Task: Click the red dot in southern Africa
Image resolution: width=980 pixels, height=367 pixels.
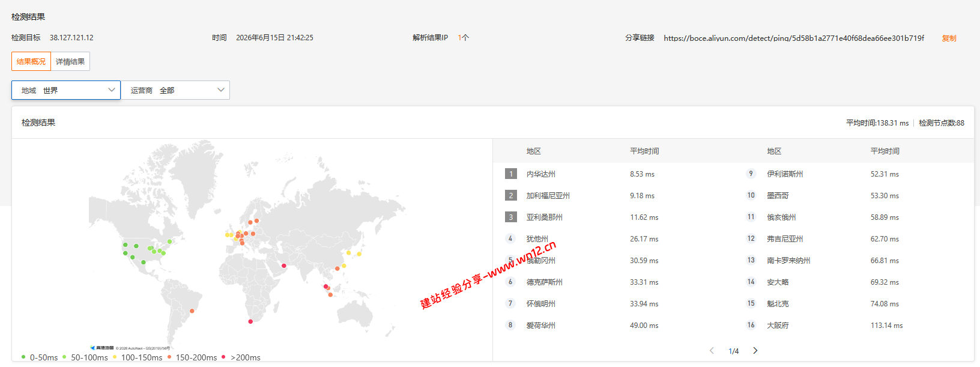Action: pyautogui.click(x=250, y=321)
